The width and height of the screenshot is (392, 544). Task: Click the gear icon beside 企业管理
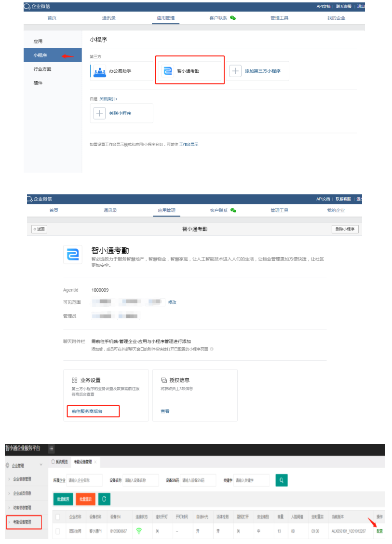coord(7,465)
